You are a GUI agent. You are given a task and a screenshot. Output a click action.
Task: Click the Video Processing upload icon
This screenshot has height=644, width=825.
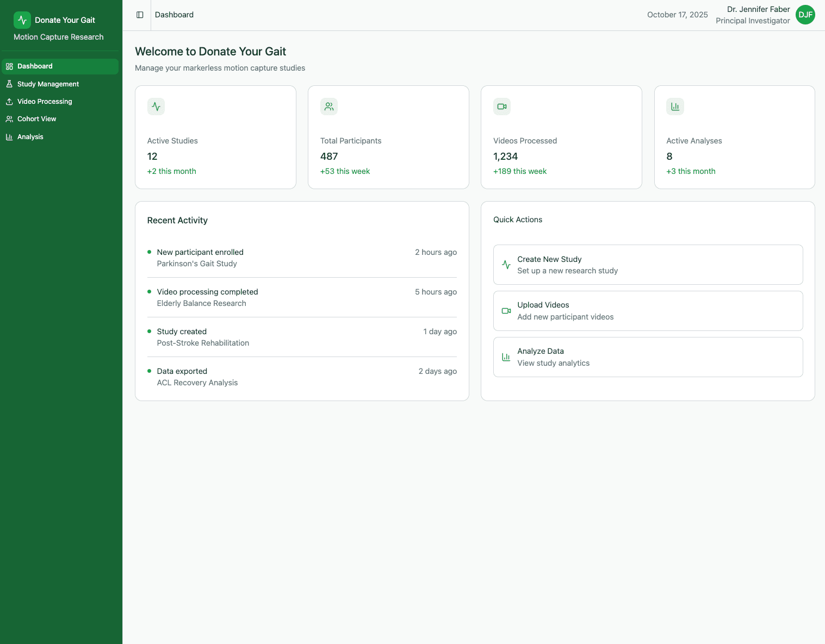click(x=9, y=101)
